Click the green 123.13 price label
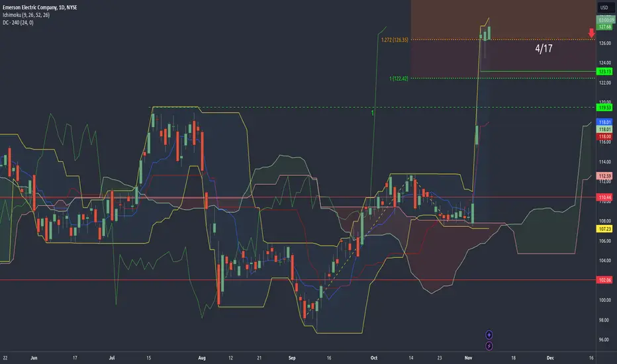The height and width of the screenshot is (364, 617). point(604,71)
